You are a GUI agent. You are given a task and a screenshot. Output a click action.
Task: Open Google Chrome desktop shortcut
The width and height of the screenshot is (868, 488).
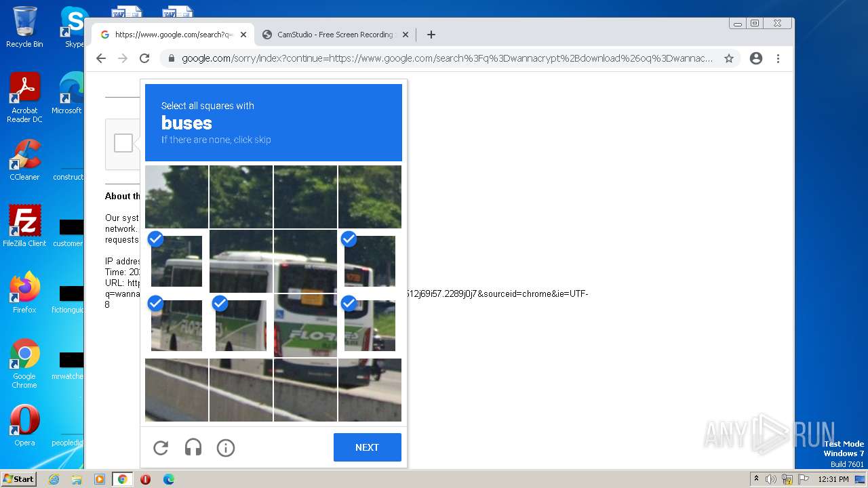[x=24, y=364]
